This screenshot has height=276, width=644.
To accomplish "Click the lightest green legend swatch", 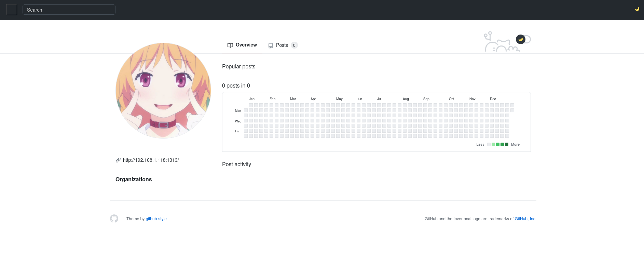I will tap(493, 144).
